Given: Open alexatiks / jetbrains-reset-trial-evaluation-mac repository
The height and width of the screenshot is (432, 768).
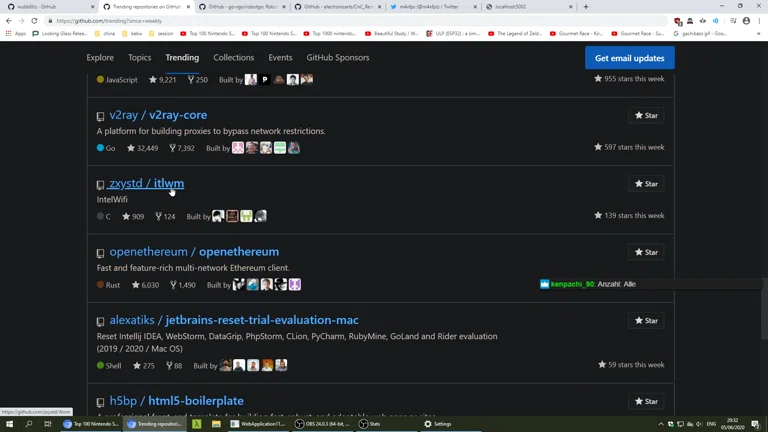Looking at the screenshot, I should click(x=234, y=320).
